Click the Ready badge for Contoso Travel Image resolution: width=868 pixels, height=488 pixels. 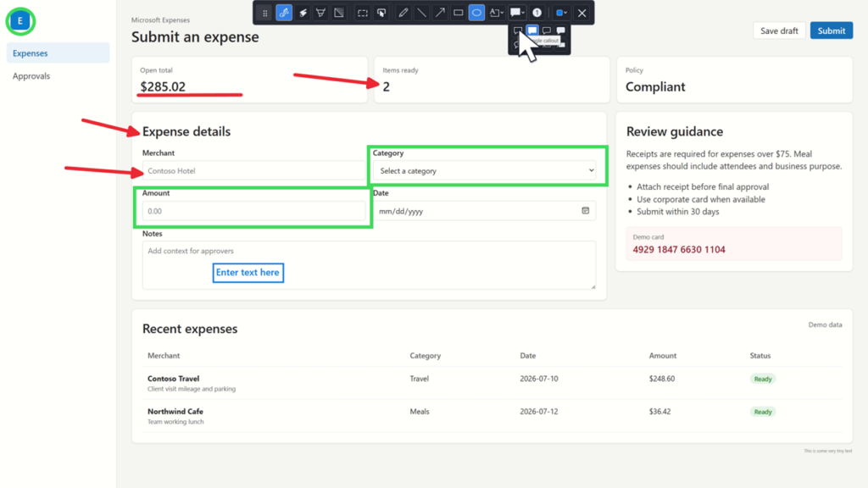[763, 379]
